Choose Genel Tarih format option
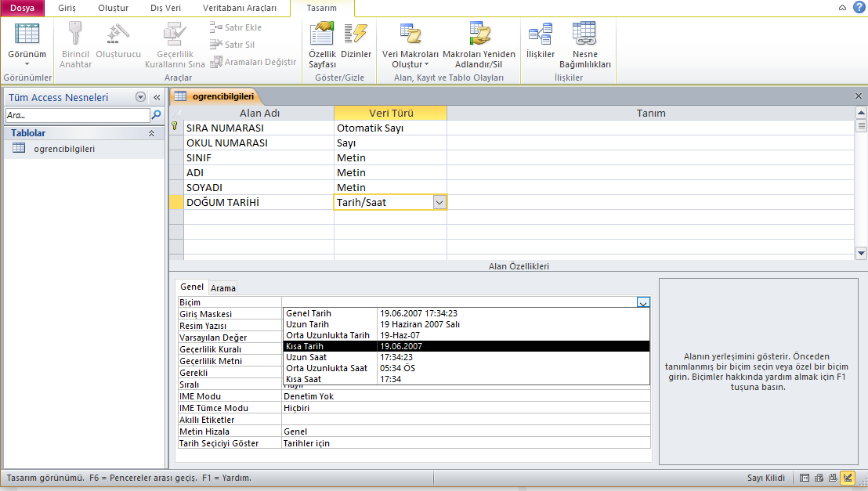868x491 pixels. coord(466,313)
